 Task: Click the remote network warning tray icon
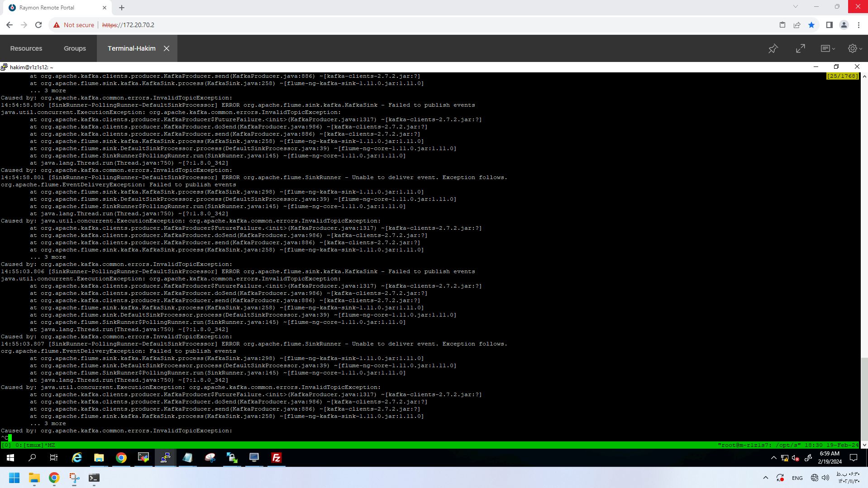(785, 458)
